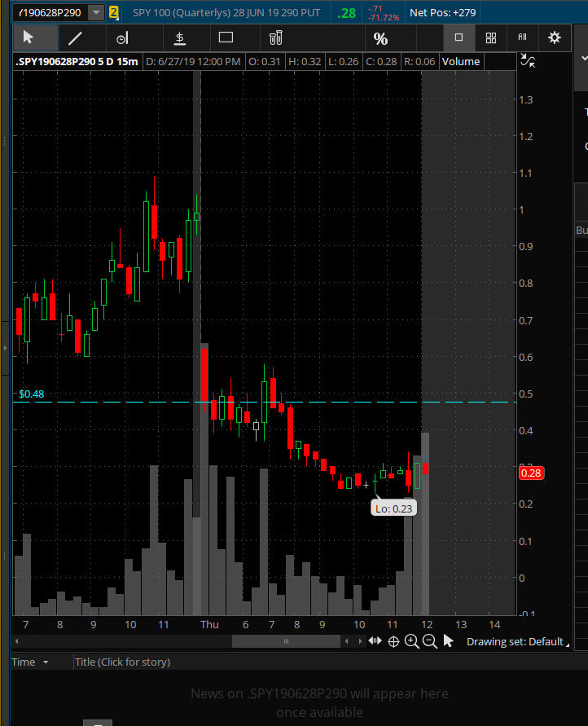
Task: Click the H: 0.32 high value
Action: 305,62
